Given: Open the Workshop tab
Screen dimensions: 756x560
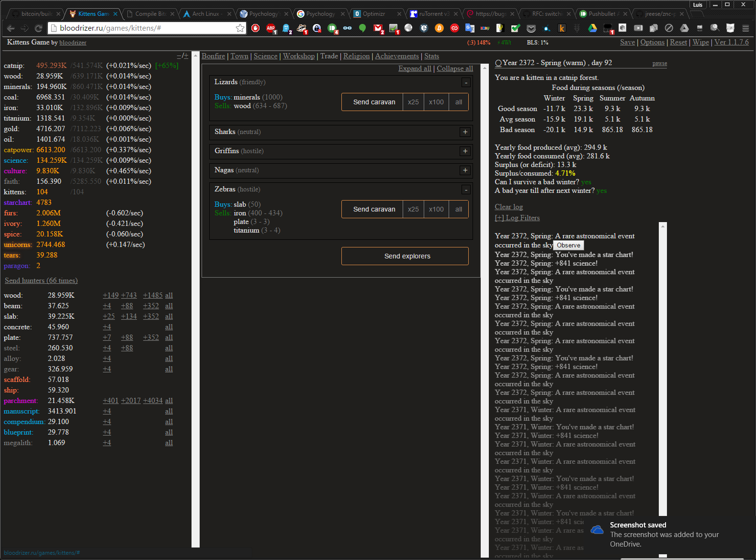Looking at the screenshot, I should [299, 56].
